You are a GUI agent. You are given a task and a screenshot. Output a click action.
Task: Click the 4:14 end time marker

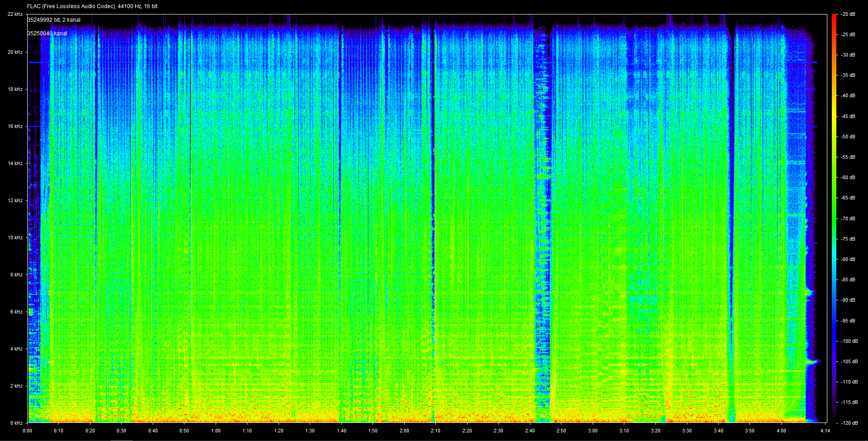coord(825,431)
